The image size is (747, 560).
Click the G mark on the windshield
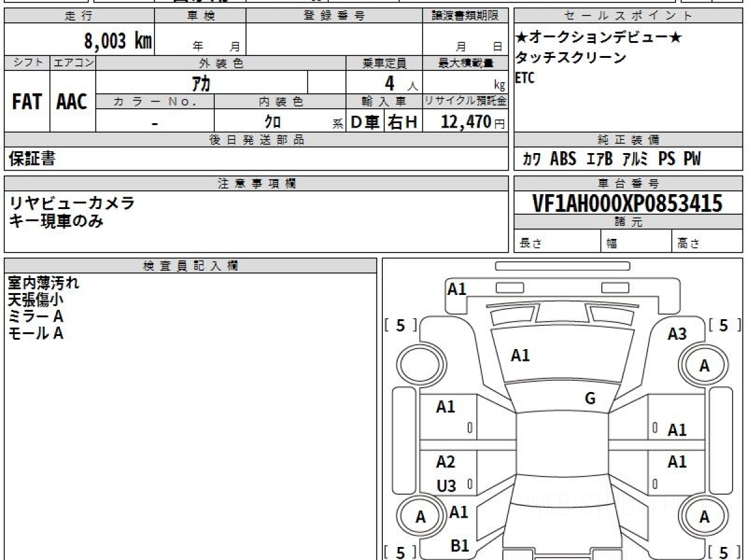(x=590, y=399)
